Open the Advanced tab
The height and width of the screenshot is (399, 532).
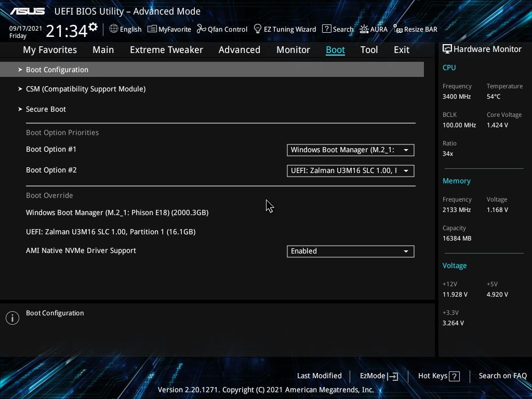pos(240,50)
